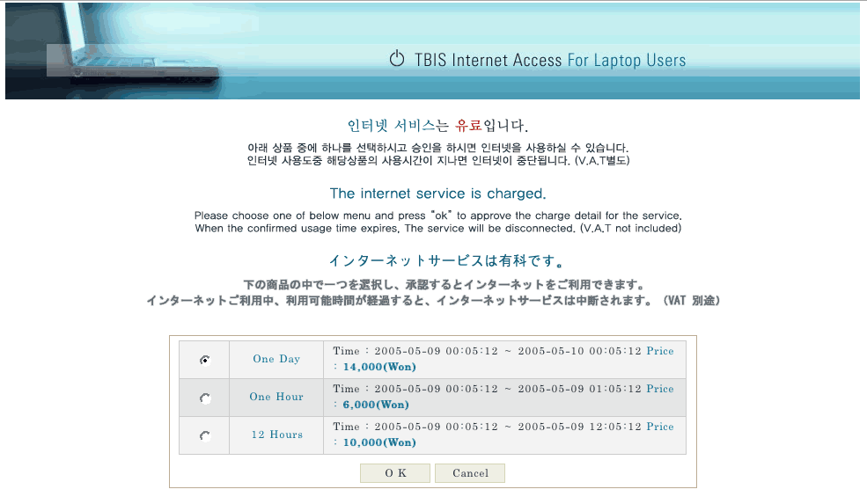Choose the One Hour radio option

point(205,398)
